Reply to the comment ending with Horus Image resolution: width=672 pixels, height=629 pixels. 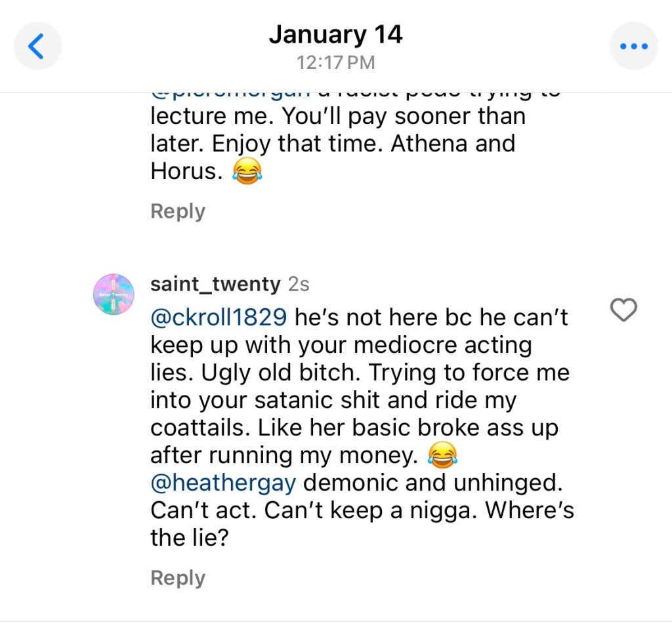(x=178, y=211)
